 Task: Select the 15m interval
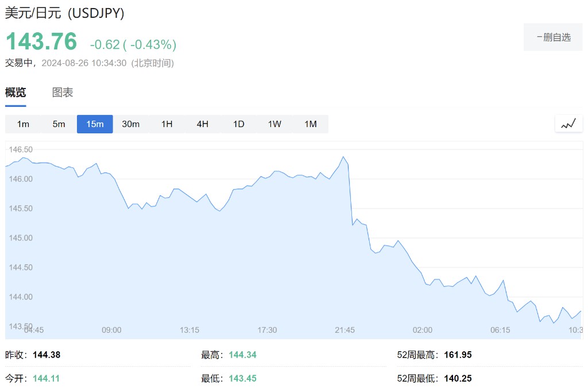point(95,124)
